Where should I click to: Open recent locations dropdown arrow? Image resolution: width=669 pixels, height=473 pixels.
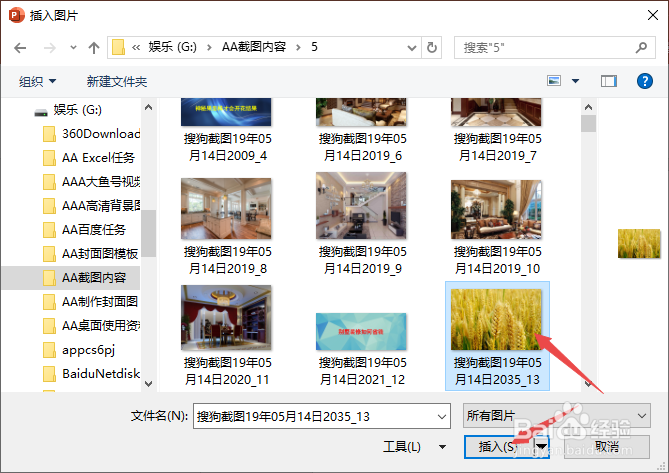coord(73,47)
